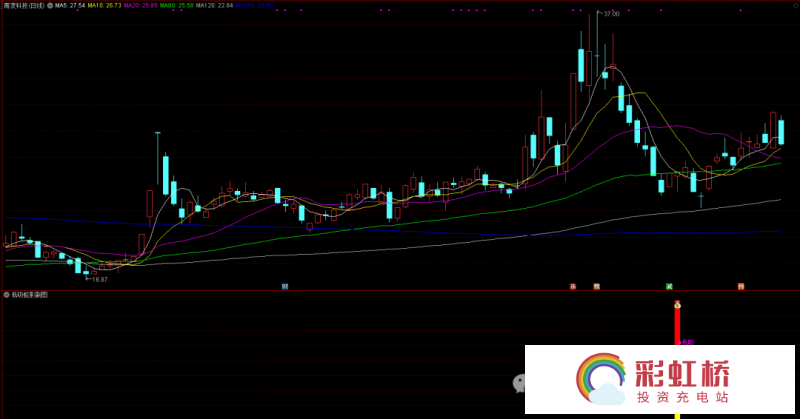Click the blue event marker on the timeline
Viewport: 800px width, 419px height.
(285, 287)
